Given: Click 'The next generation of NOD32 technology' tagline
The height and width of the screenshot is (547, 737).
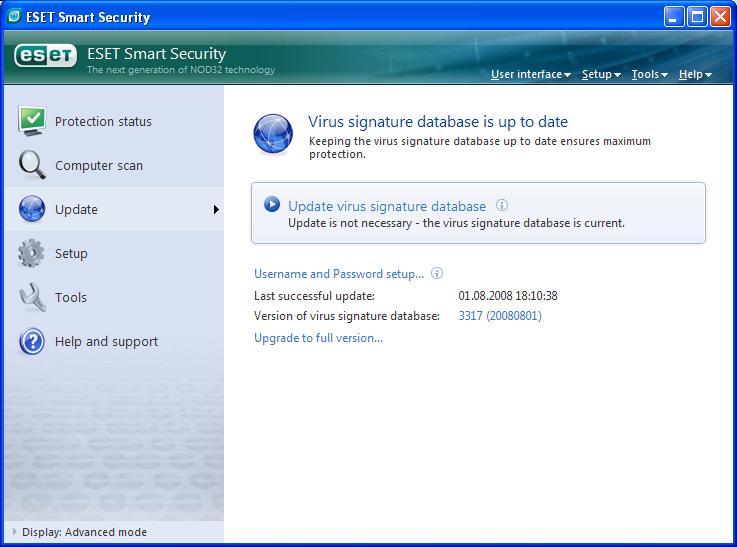Looking at the screenshot, I should tap(181, 70).
